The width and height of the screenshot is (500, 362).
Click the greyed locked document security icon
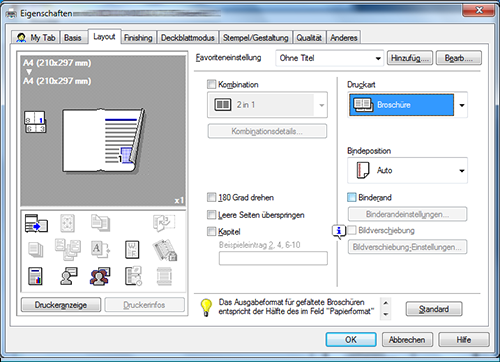click(165, 250)
